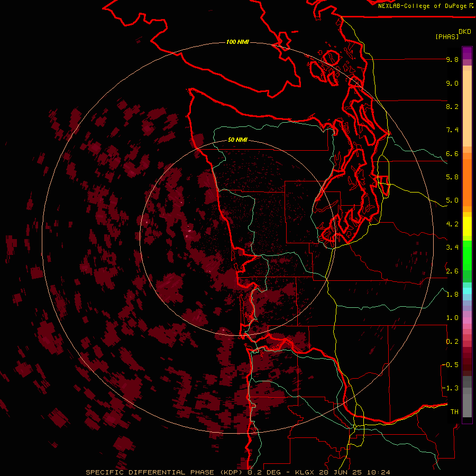Click the 1.0 legend value
The height and width of the screenshot is (476, 476).
pyautogui.click(x=452, y=318)
